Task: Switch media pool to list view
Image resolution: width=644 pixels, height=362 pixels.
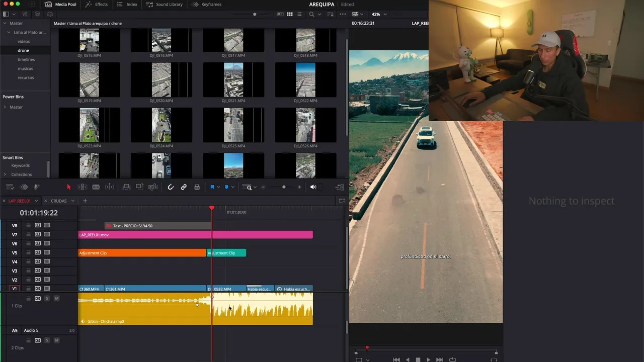Action: (x=300, y=14)
